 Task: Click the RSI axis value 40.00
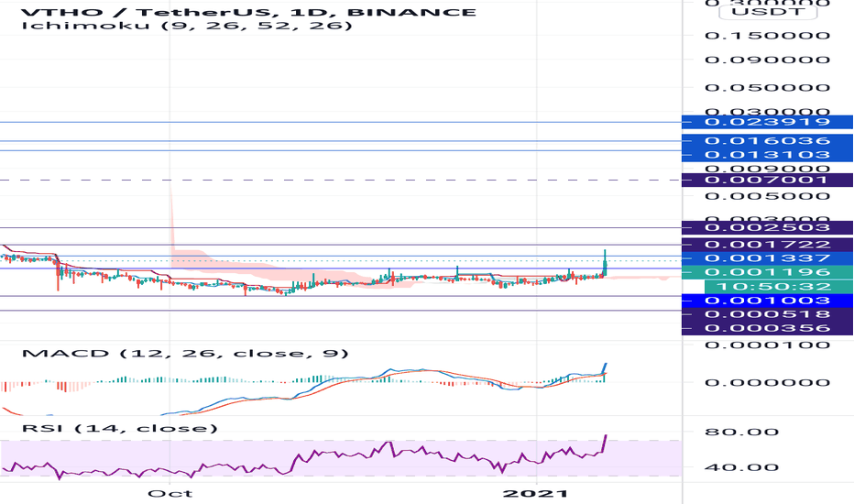(x=741, y=467)
